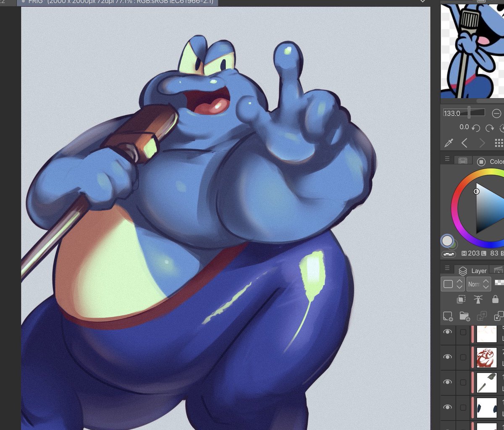The height and width of the screenshot is (430, 504).
Task: Hide the red sketch layer
Action: click(448, 357)
